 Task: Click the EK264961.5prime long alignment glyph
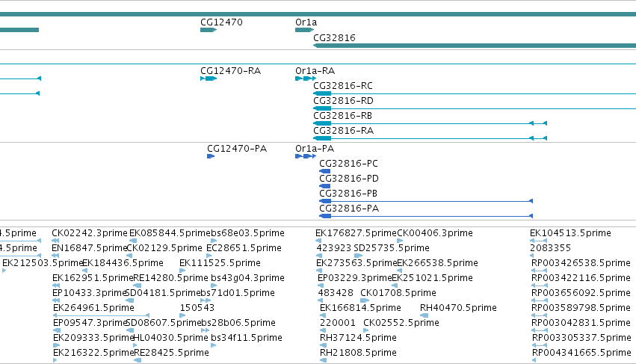coord(101,315)
